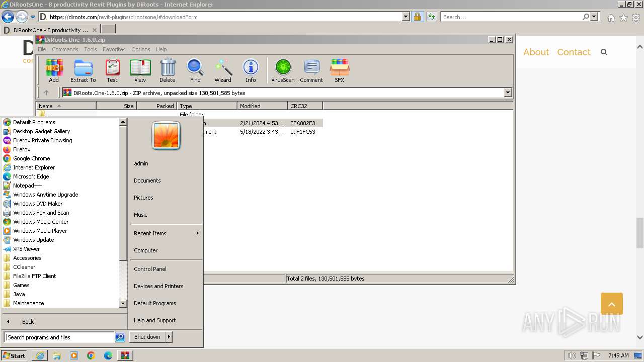This screenshot has width=644, height=362.
Task: Open the Options menu
Action: [141, 49]
